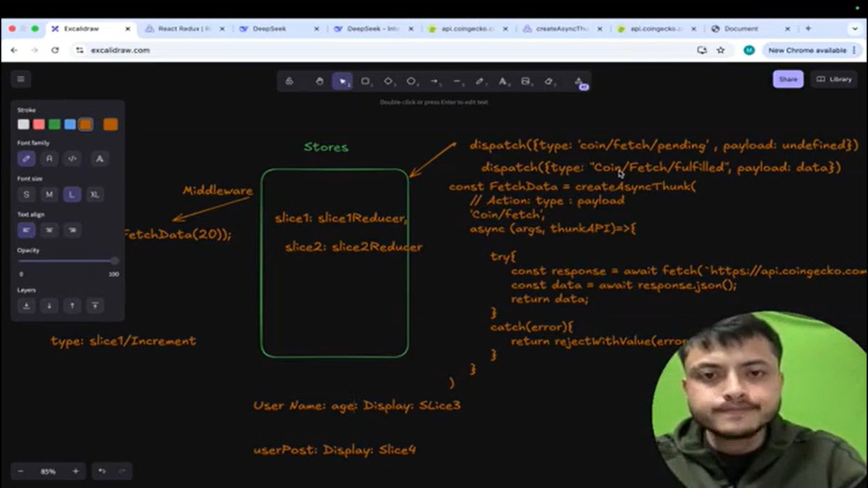Set font size to S
This screenshot has width=868, height=488.
pyautogui.click(x=27, y=194)
